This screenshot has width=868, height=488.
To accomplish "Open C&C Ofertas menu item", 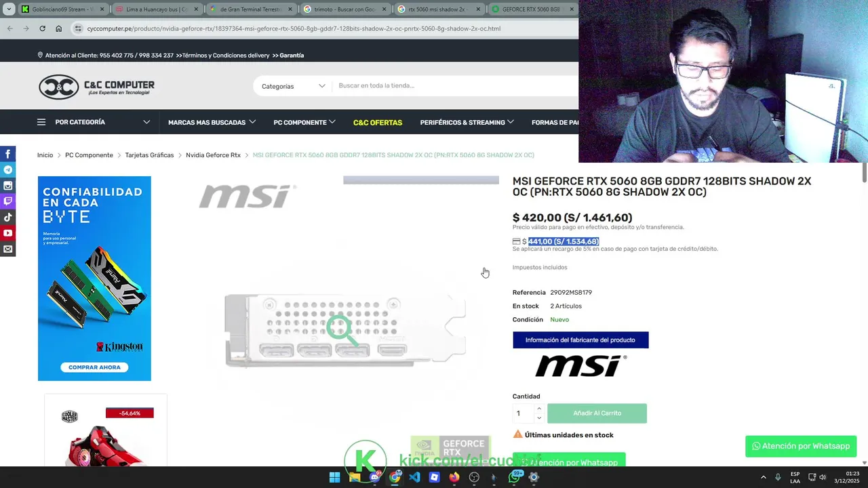I will coord(378,123).
